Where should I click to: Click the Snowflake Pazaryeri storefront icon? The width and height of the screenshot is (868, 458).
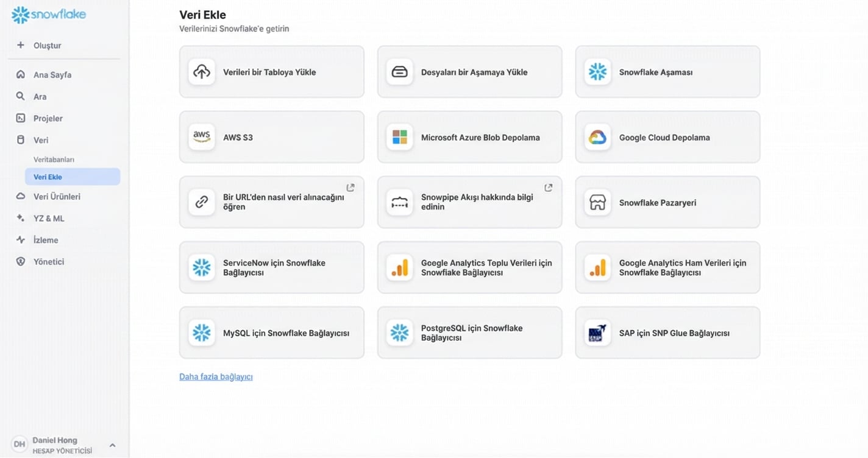[597, 203]
